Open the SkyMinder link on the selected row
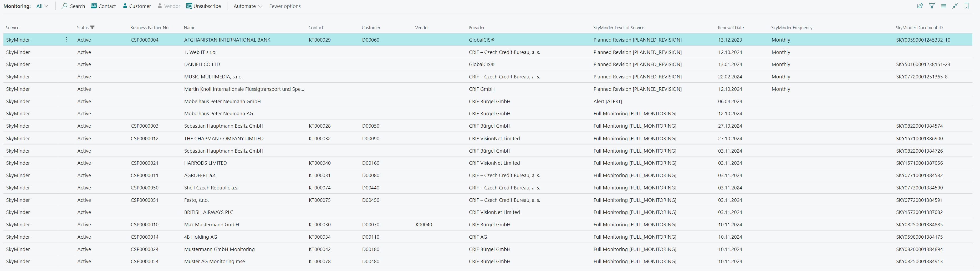Image resolution: width=980 pixels, height=271 pixels. [x=18, y=39]
